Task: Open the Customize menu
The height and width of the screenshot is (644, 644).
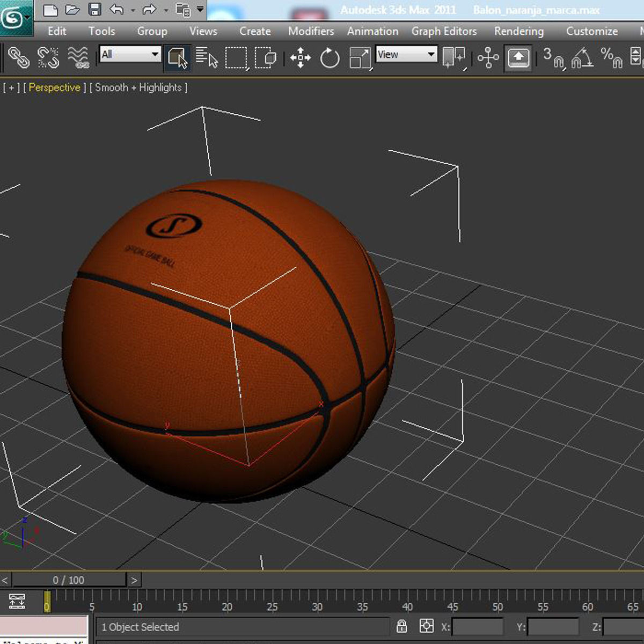Action: [x=592, y=31]
